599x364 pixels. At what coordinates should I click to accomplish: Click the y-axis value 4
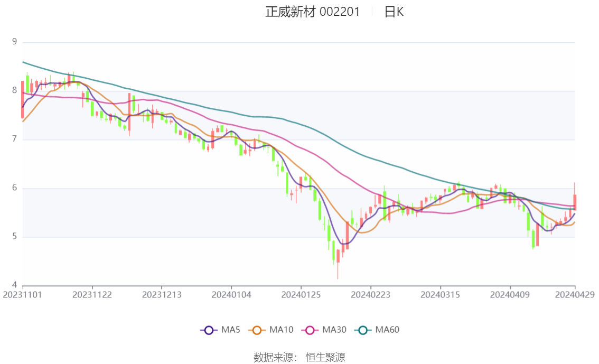tap(14, 285)
